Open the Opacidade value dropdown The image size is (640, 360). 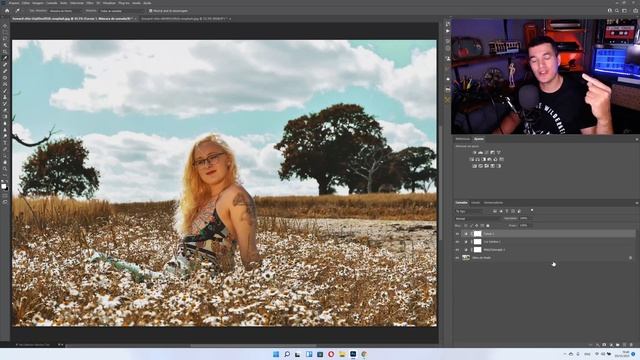coord(526,218)
